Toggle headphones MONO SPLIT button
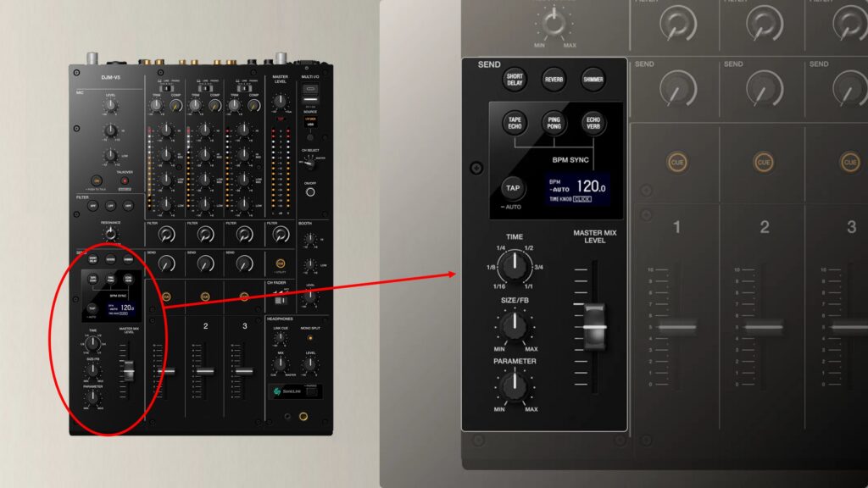 click(x=310, y=337)
